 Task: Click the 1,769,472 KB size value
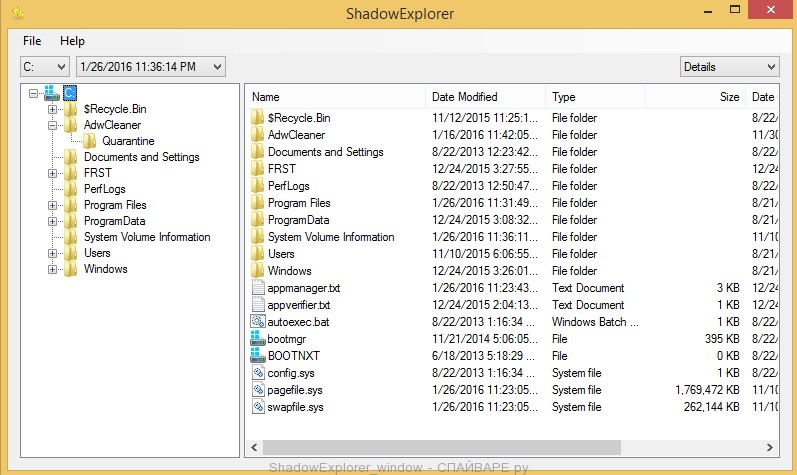[707, 390]
